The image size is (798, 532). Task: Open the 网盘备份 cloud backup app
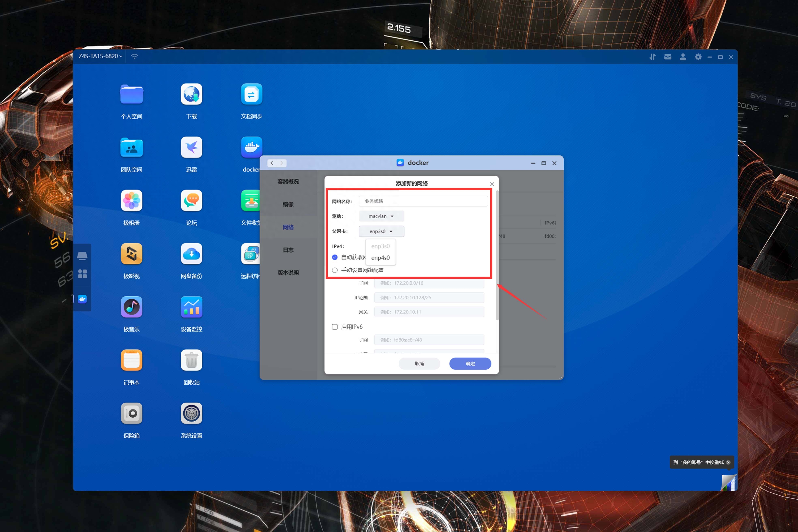(191, 254)
